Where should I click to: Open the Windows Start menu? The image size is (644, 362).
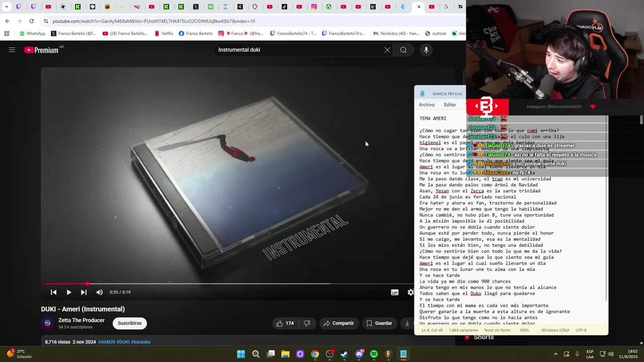coord(241,354)
